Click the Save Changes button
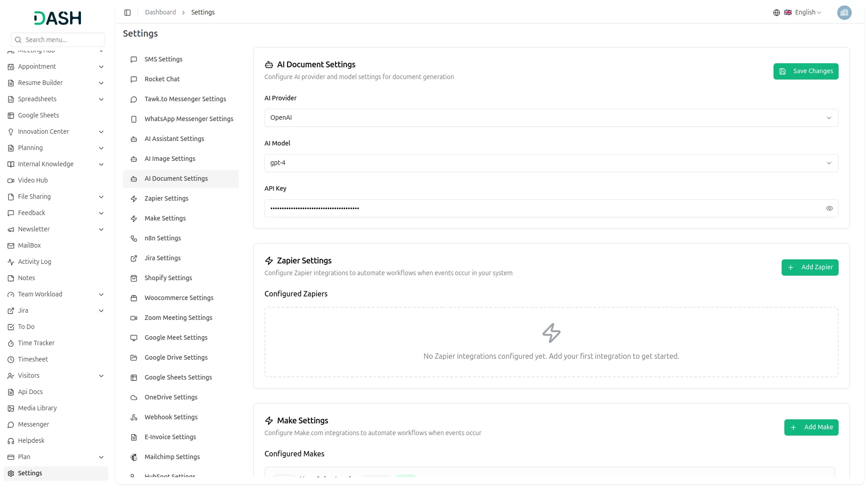This screenshot has width=868, height=488. (x=806, y=71)
